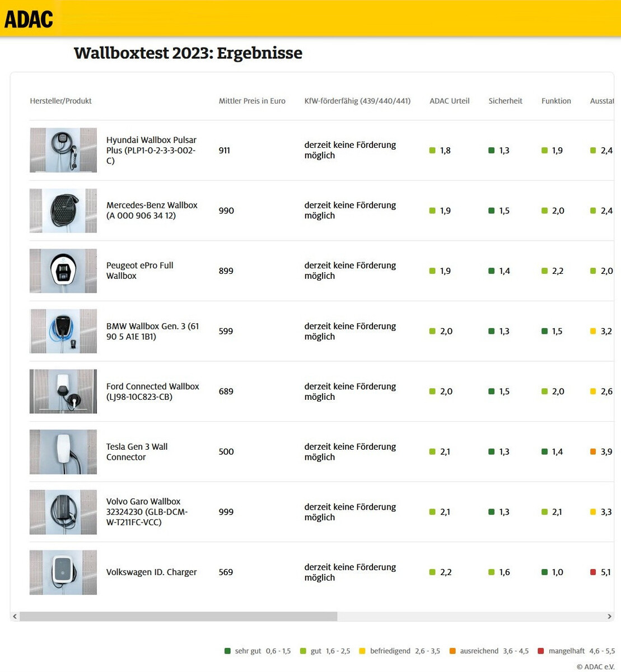Image resolution: width=621 pixels, height=672 pixels.
Task: Click Volkswagen's ADAC Urteil score 2,2
Action: (446, 572)
